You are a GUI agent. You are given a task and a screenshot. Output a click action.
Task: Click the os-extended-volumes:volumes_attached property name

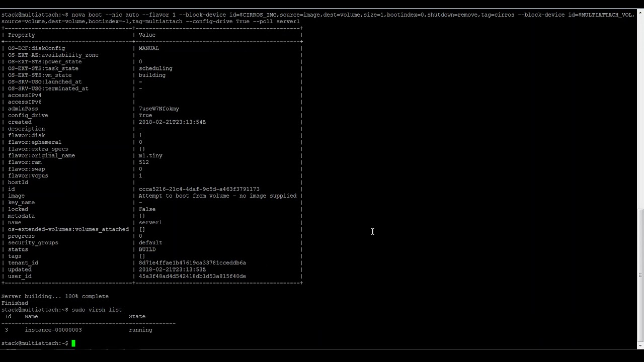(68, 229)
